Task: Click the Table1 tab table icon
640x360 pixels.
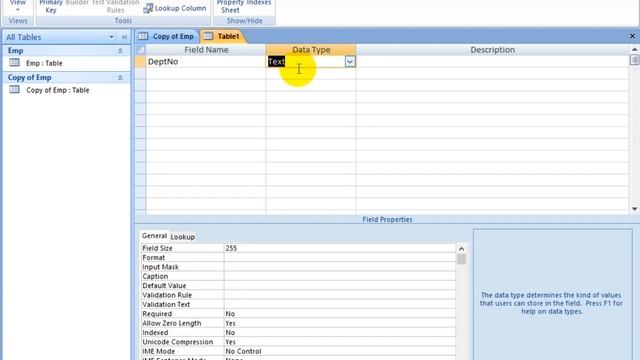Action: point(208,36)
